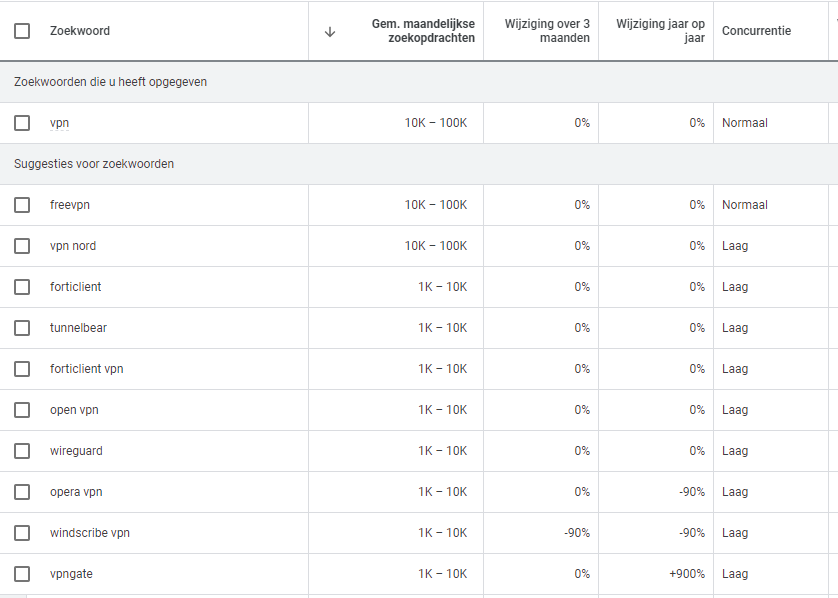Click the windscribe vpn keyword text
Image resolution: width=838 pixels, height=598 pixels.
point(90,533)
